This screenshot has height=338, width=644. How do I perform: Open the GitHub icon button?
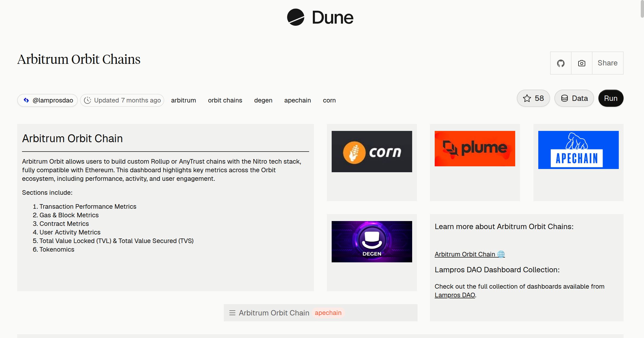point(561,63)
